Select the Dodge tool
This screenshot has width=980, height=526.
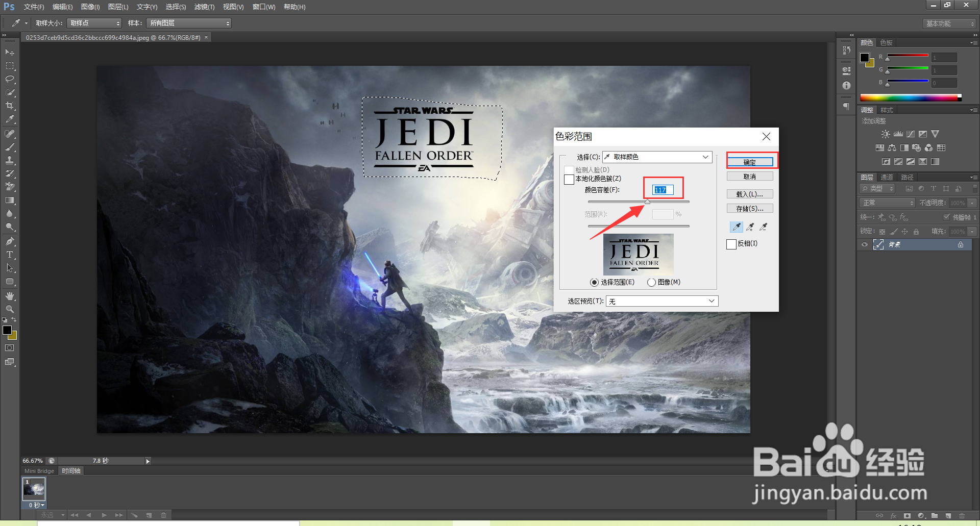[10, 227]
